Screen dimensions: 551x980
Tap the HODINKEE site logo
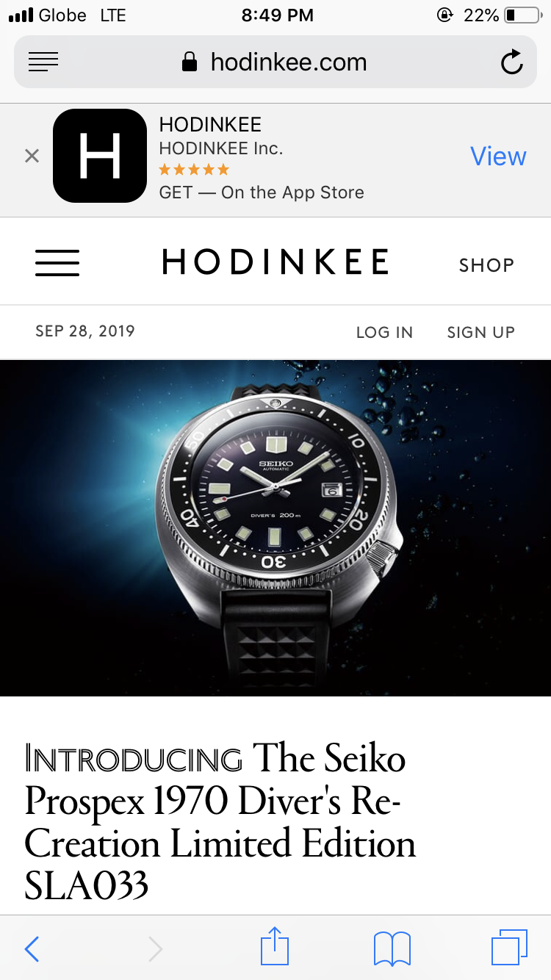pos(275,262)
